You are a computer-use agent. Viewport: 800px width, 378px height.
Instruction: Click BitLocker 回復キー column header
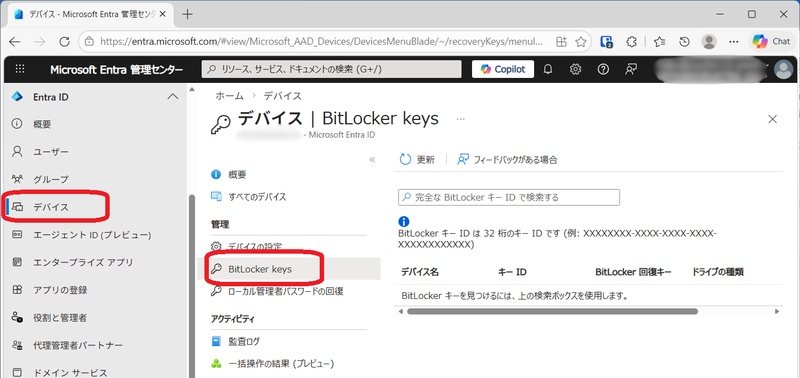coord(633,272)
